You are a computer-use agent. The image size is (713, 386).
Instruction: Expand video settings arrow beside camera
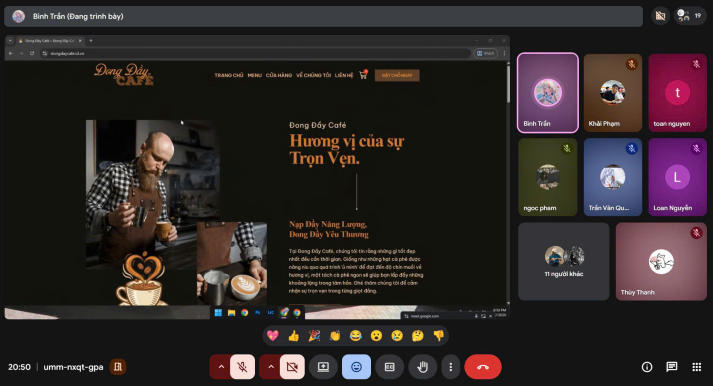pyautogui.click(x=271, y=367)
